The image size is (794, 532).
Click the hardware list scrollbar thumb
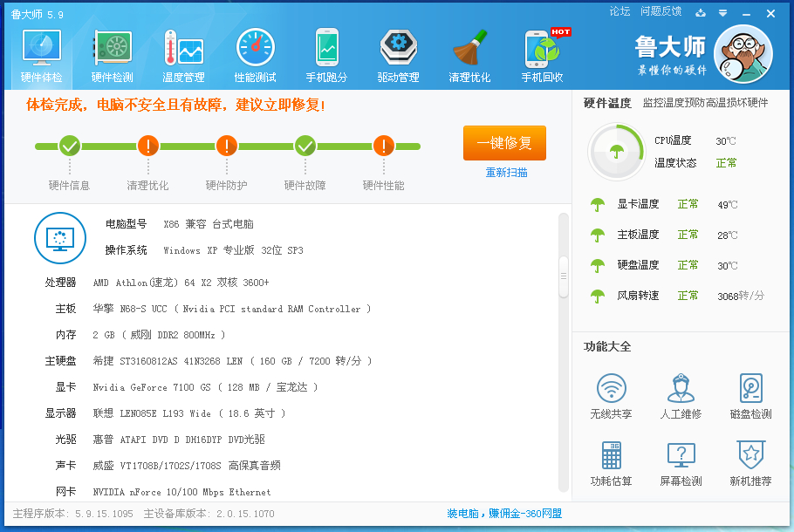point(563,276)
